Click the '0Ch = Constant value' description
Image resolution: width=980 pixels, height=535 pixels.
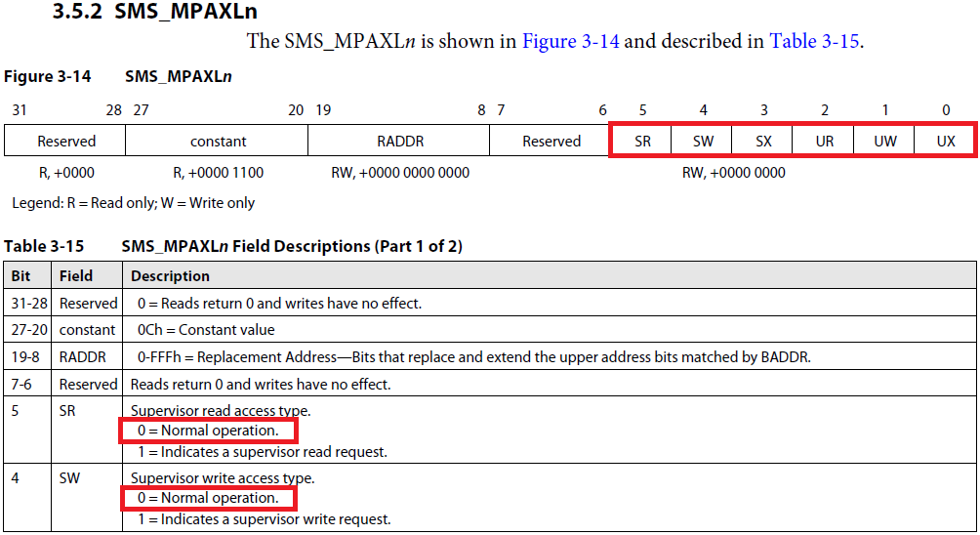click(x=206, y=330)
